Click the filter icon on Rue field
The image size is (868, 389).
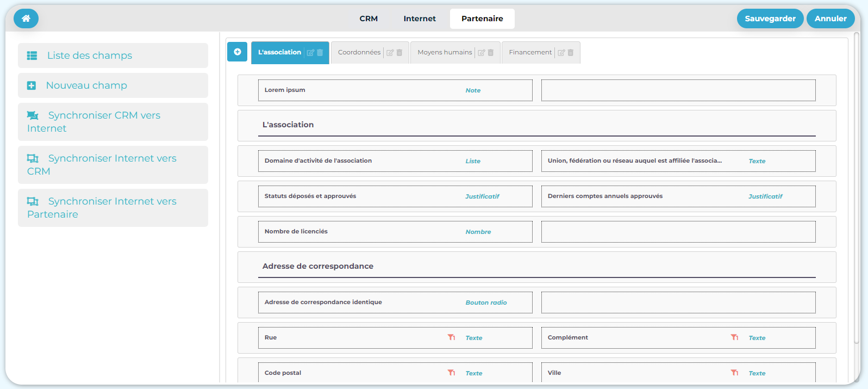coord(451,337)
